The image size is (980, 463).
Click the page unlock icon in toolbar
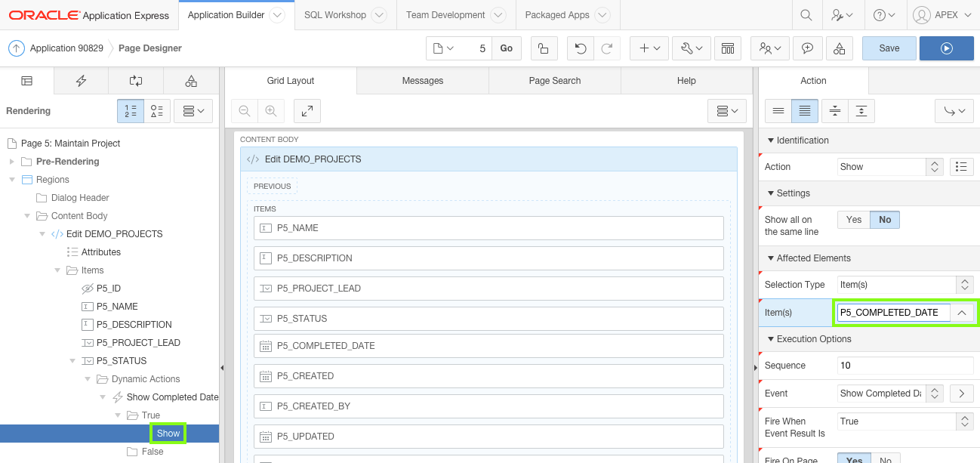(x=544, y=48)
